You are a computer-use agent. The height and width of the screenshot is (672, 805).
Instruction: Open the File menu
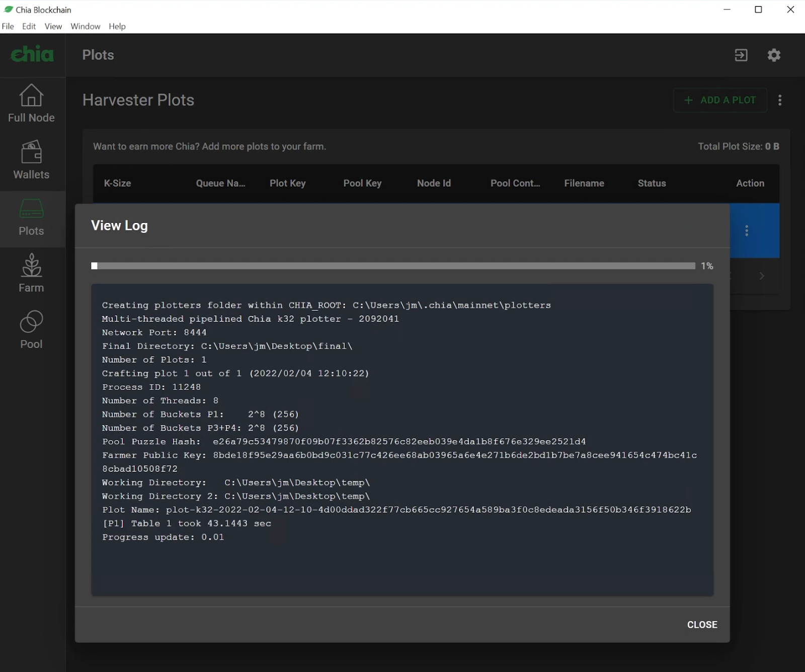coord(8,26)
